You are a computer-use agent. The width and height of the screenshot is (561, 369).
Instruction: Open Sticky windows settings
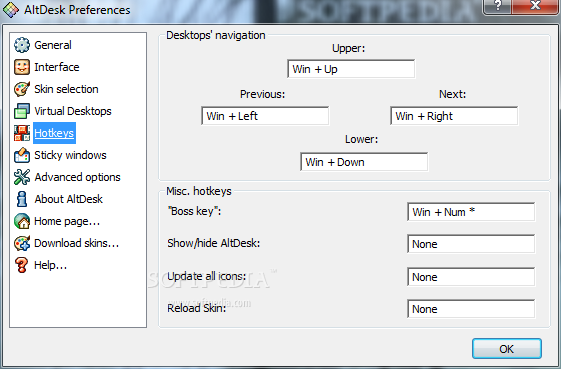[x=70, y=155]
